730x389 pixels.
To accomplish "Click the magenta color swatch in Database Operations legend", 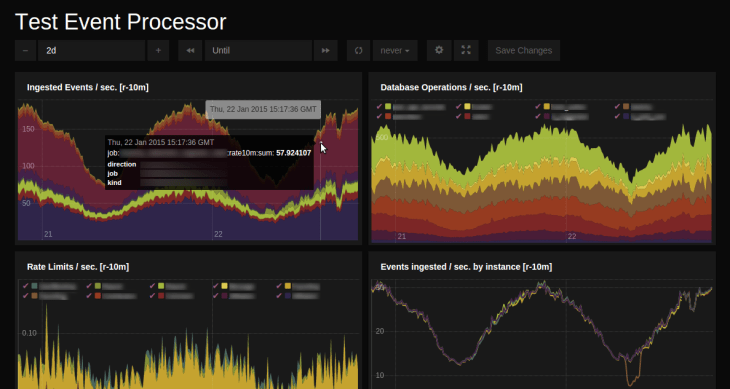I will coord(547,116).
